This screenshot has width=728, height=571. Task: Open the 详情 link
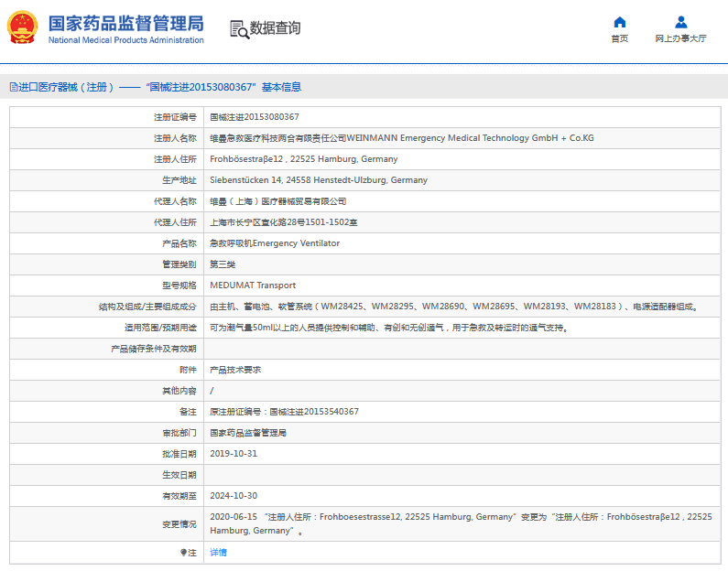(218, 553)
